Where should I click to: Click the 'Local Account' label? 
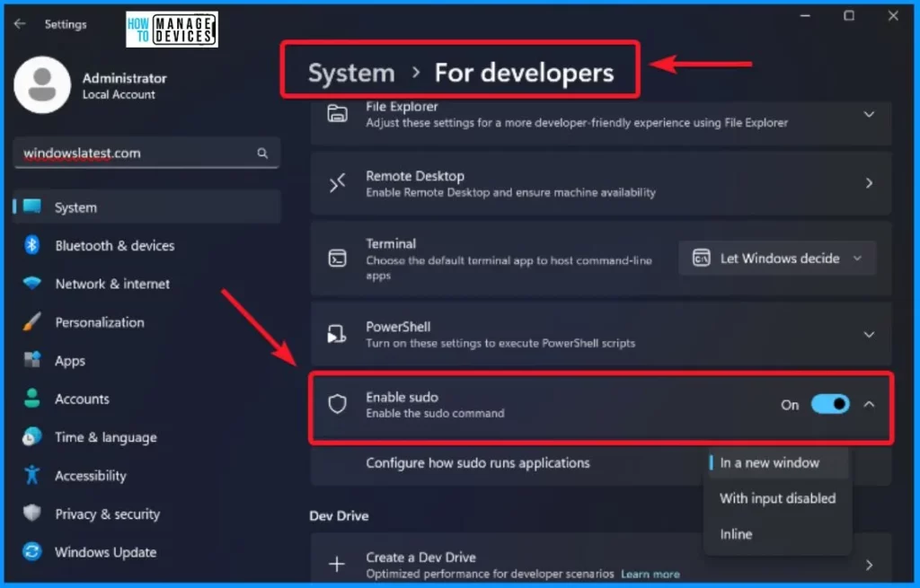pos(119,94)
